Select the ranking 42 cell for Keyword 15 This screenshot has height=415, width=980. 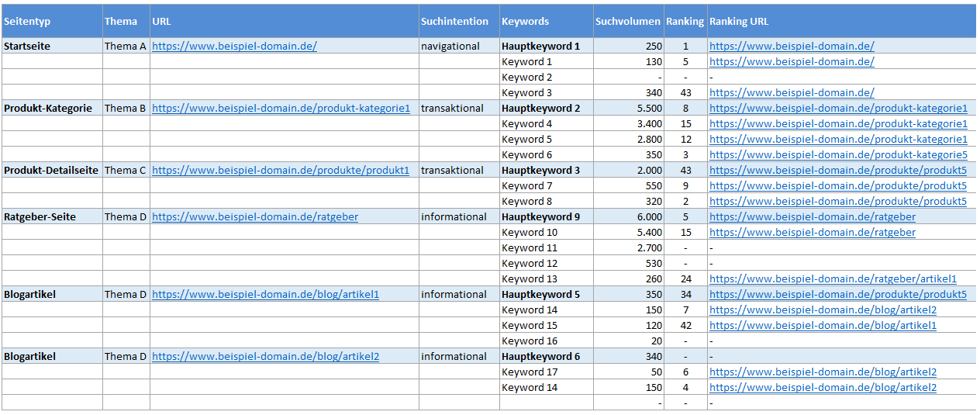[x=685, y=325]
